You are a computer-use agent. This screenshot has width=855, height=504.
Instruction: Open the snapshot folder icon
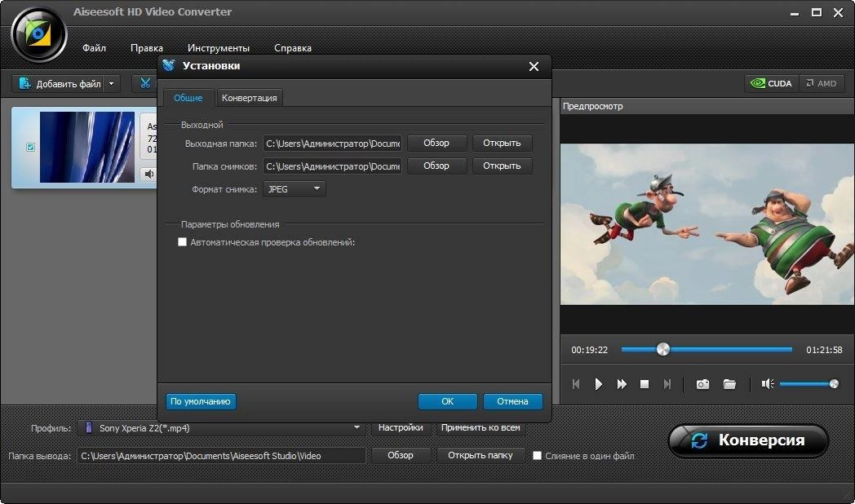(x=729, y=384)
